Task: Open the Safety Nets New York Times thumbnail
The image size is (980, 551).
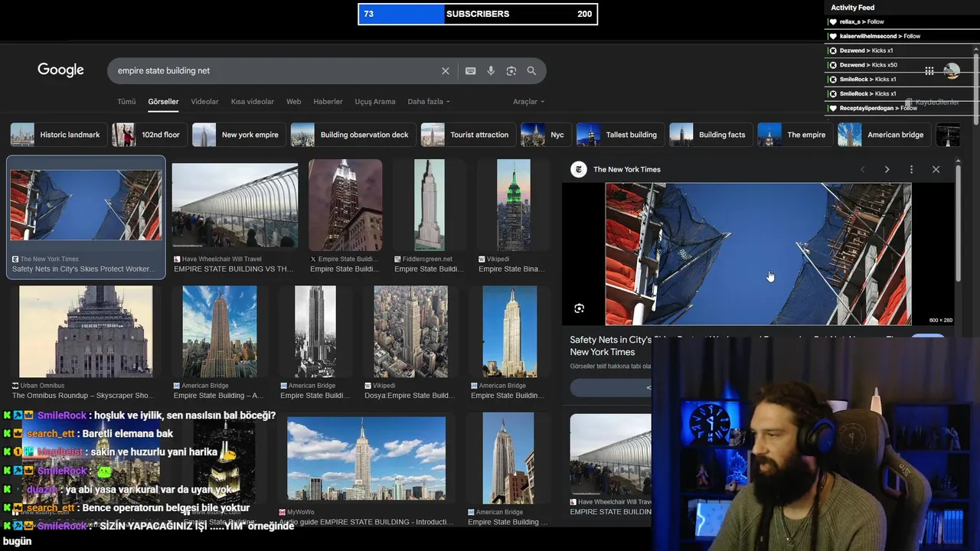Action: [86, 206]
